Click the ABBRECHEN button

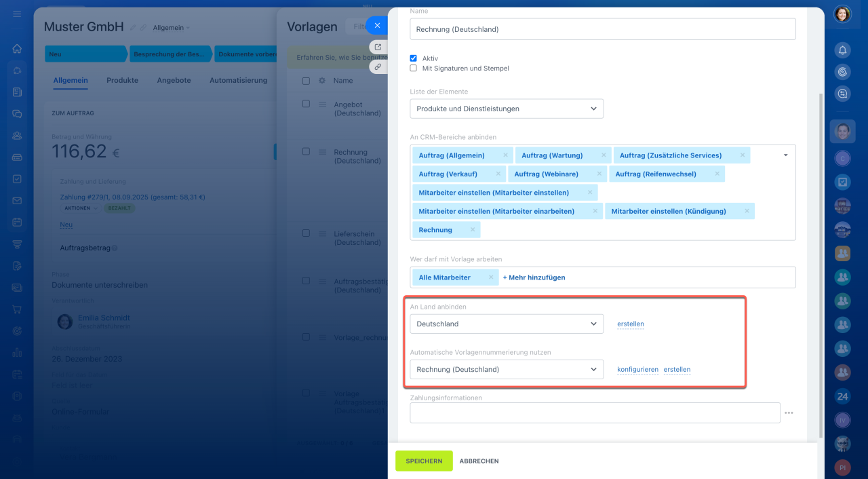479,461
